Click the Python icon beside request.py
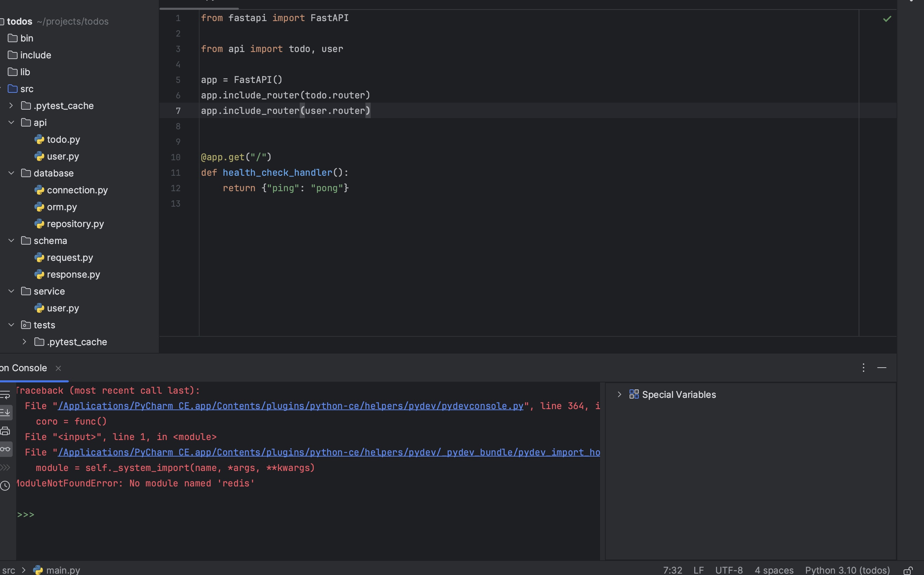 pos(39,258)
